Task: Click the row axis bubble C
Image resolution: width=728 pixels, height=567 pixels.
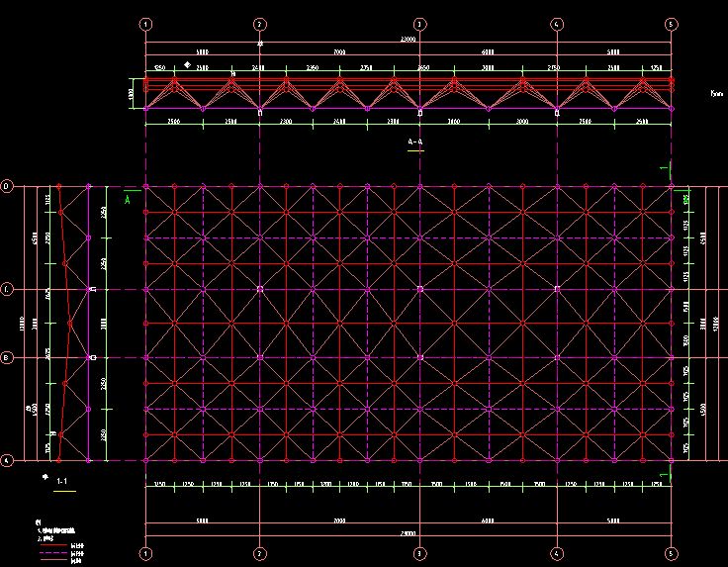Action: 7,289
